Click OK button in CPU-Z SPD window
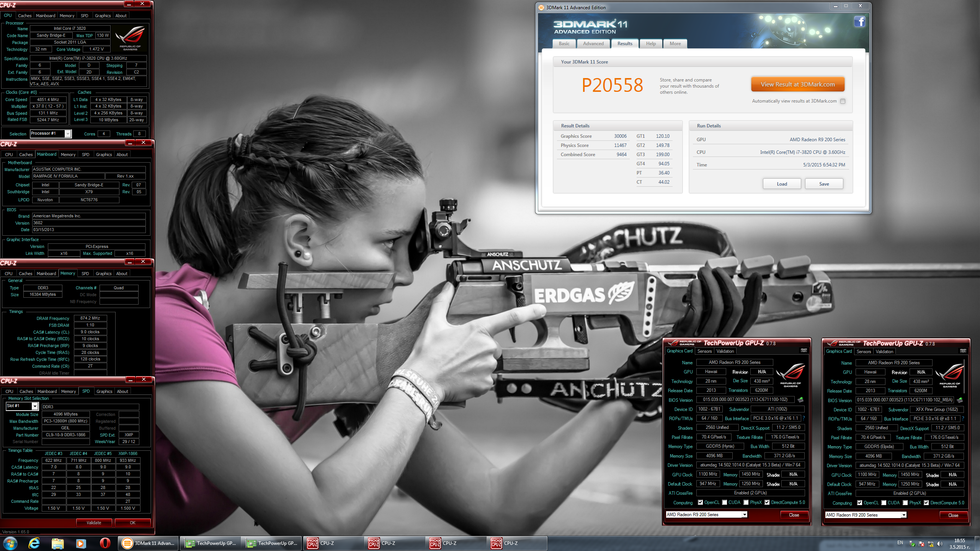The width and height of the screenshot is (980, 551). [132, 523]
